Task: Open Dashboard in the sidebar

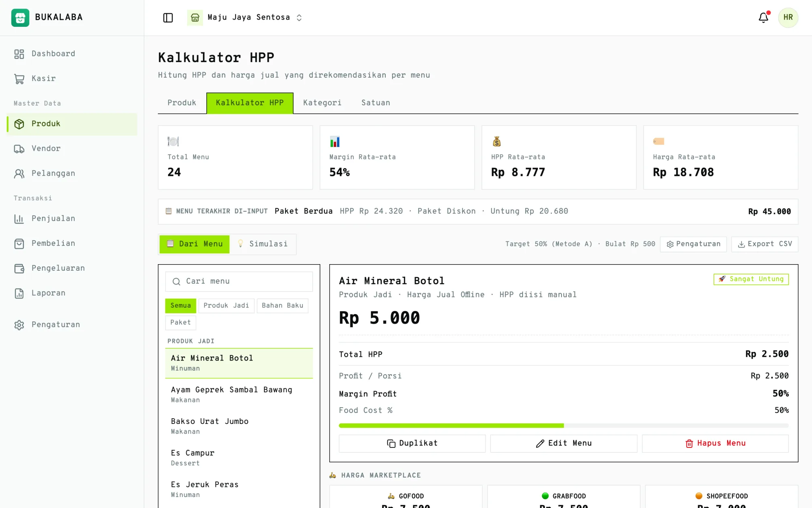Action: click(72, 54)
